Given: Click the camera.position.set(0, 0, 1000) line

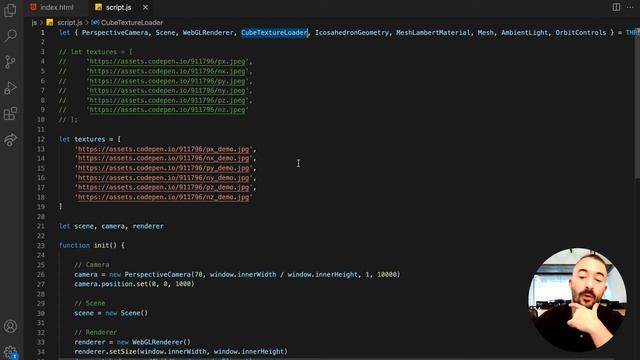Looking at the screenshot, I should [134, 284].
